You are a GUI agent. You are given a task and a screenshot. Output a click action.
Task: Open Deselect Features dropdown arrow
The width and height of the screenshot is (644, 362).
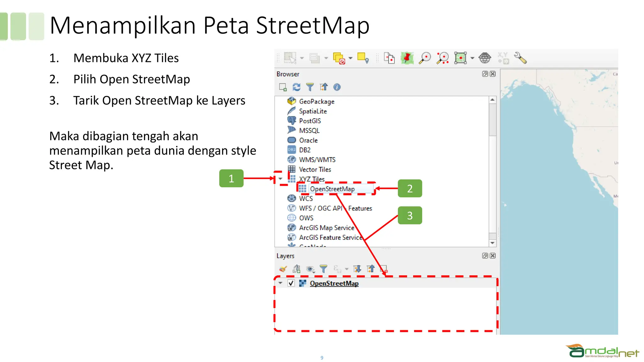(x=350, y=58)
